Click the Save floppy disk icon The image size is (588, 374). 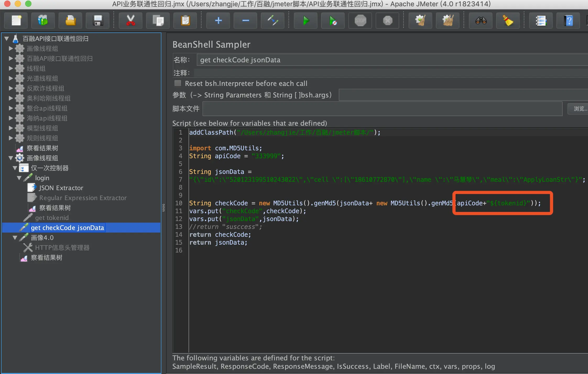click(x=98, y=20)
